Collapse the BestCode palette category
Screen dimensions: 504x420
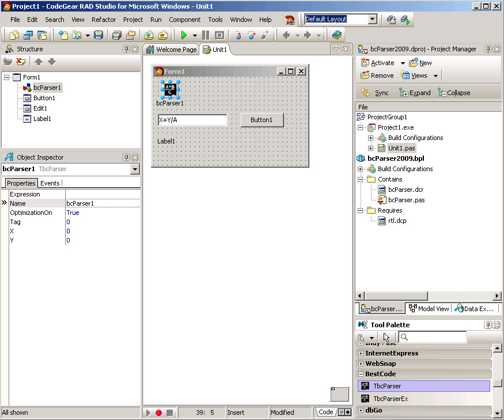(x=361, y=374)
